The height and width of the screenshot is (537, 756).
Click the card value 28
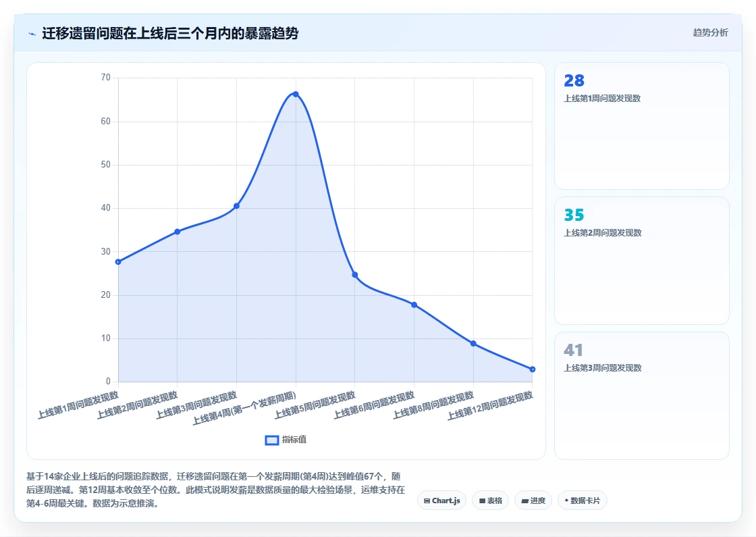click(574, 80)
